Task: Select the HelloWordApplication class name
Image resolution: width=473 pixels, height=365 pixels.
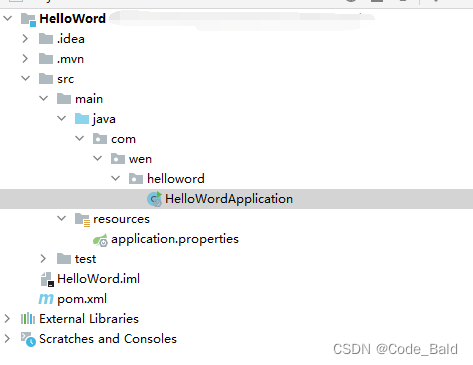Action: coord(229,199)
